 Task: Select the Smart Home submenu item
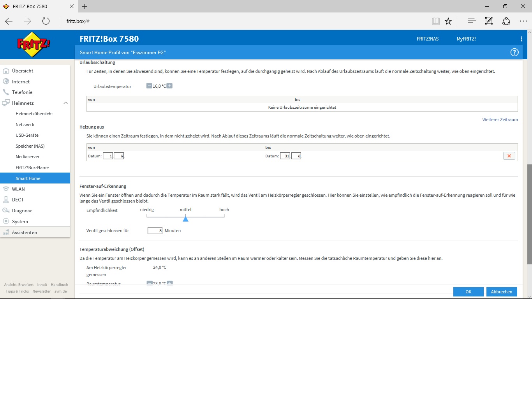(35, 178)
